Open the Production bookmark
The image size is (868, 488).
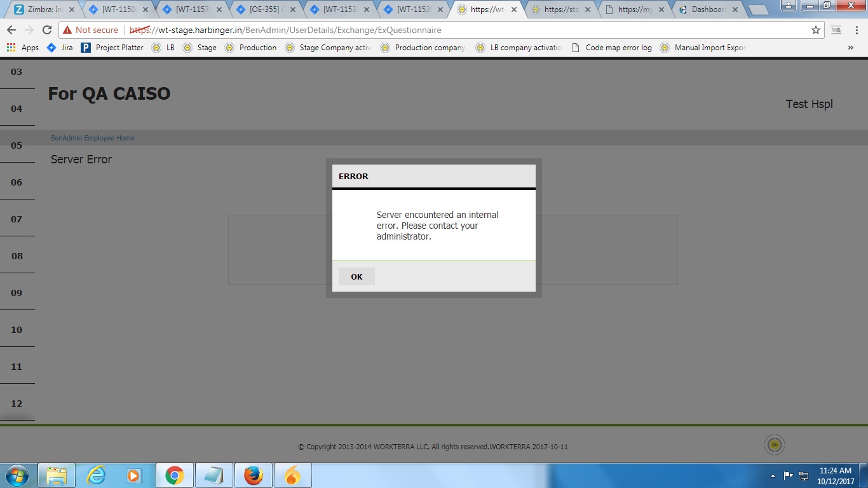[x=250, y=48]
